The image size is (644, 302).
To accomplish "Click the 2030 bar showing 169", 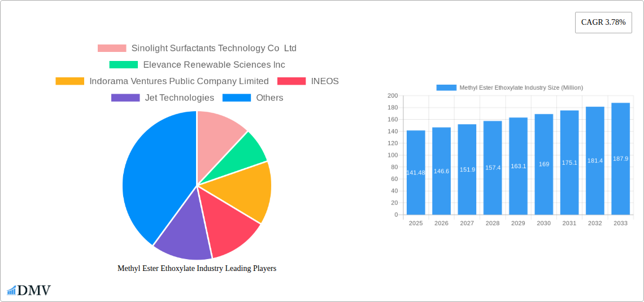I will point(544,164).
